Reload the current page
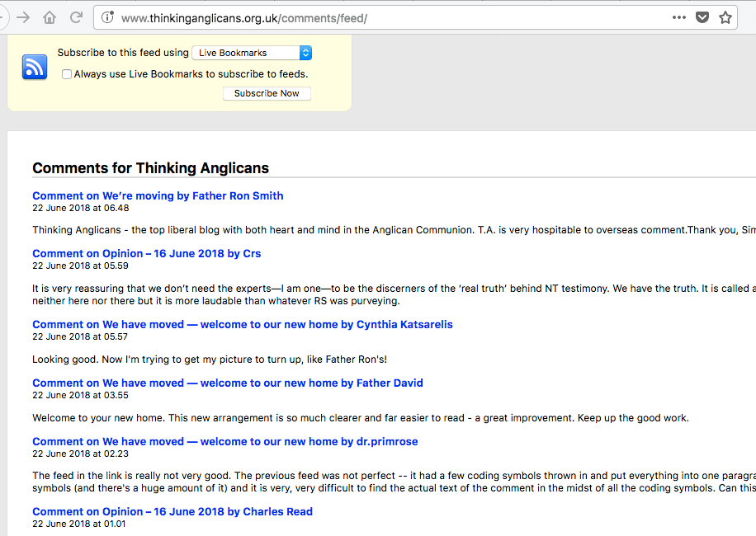 (76, 18)
